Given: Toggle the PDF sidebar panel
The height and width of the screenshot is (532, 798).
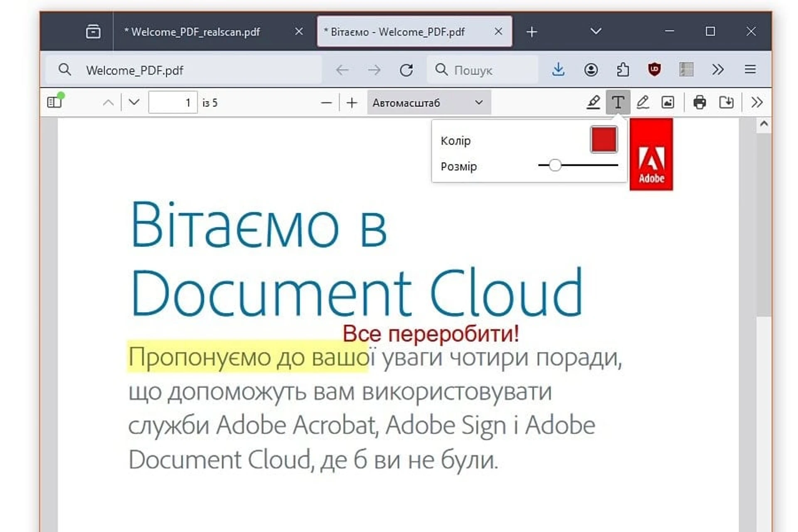Looking at the screenshot, I should (55, 101).
